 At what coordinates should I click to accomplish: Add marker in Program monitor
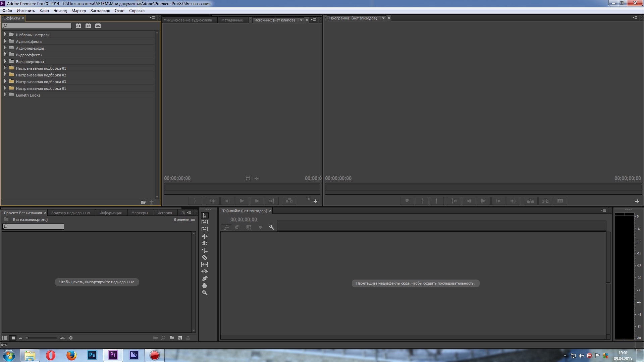click(407, 201)
